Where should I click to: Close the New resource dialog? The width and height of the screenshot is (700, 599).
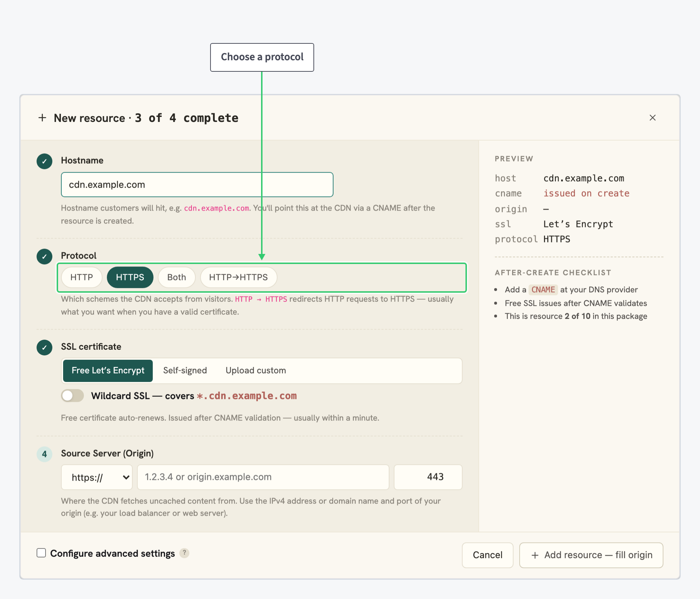[x=652, y=118]
